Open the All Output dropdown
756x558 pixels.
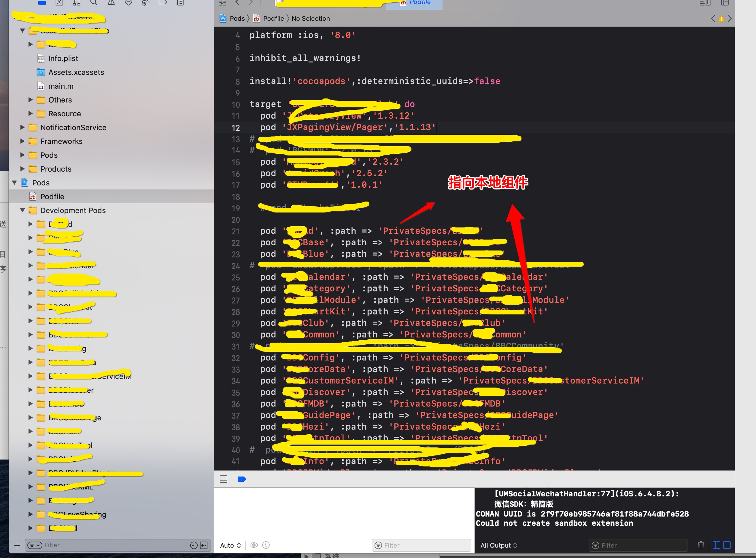pyautogui.click(x=498, y=545)
